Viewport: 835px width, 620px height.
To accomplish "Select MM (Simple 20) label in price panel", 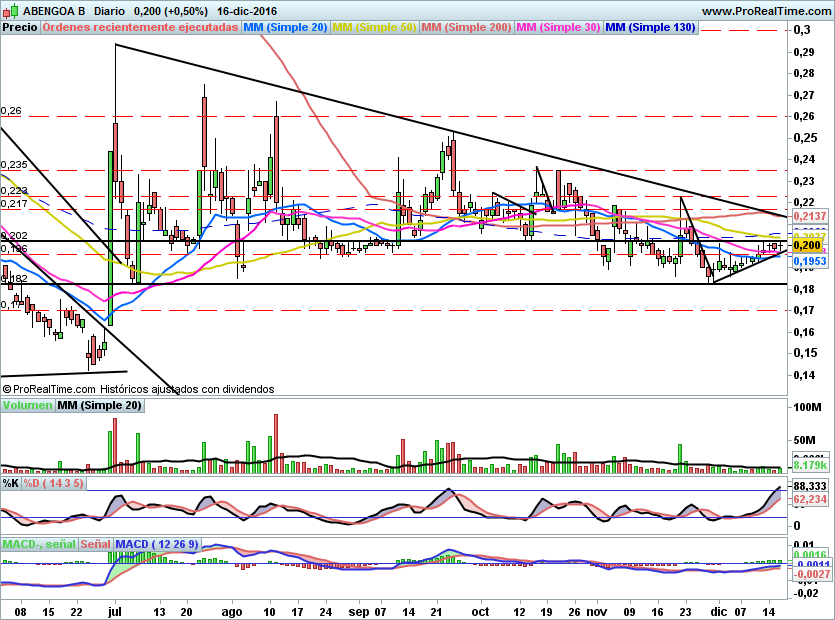I will point(285,27).
